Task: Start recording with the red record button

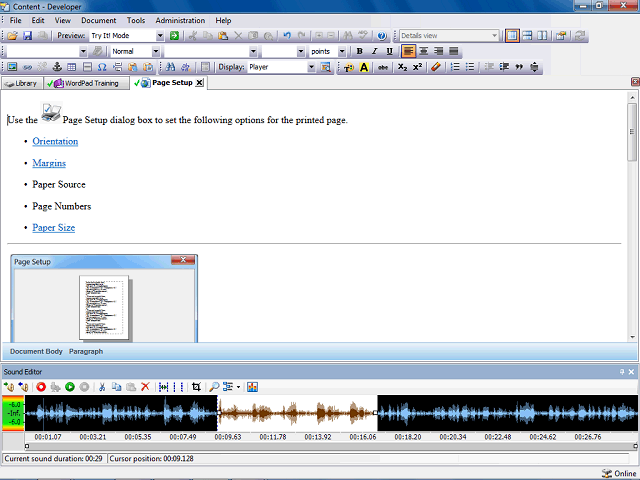Action: click(x=41, y=387)
